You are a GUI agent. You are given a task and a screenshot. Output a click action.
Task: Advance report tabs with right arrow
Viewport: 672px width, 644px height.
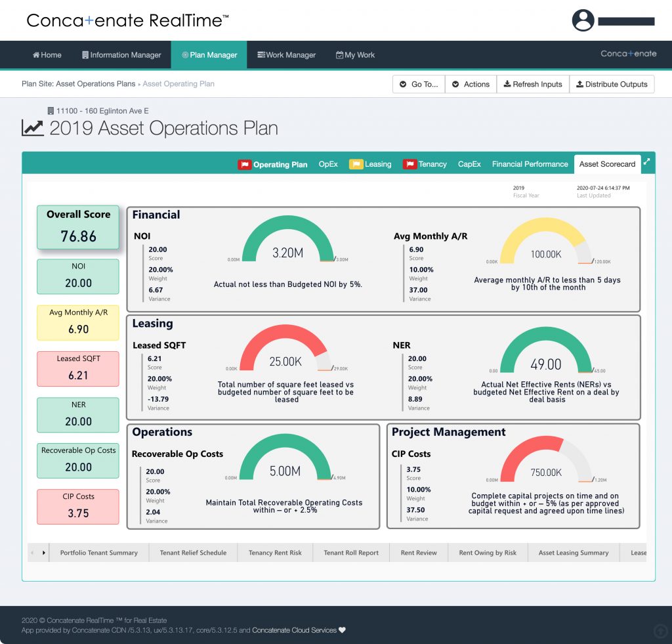coord(44,553)
